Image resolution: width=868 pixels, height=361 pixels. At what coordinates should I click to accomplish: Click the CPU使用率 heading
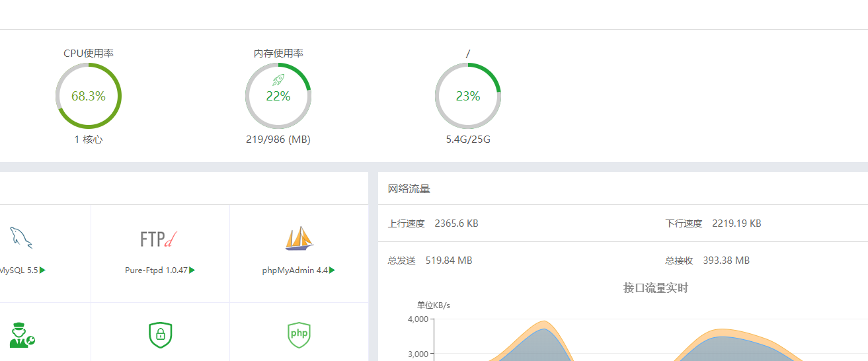(89, 53)
